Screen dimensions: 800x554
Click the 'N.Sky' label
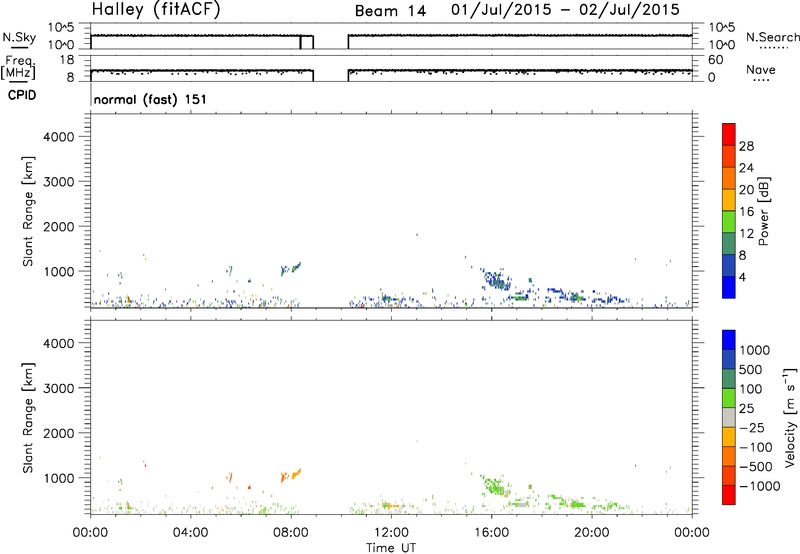coord(19,37)
